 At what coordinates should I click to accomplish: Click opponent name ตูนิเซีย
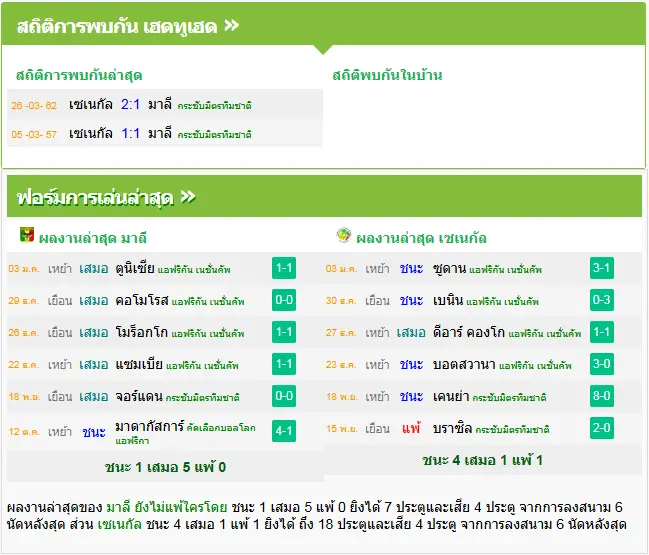click(135, 268)
